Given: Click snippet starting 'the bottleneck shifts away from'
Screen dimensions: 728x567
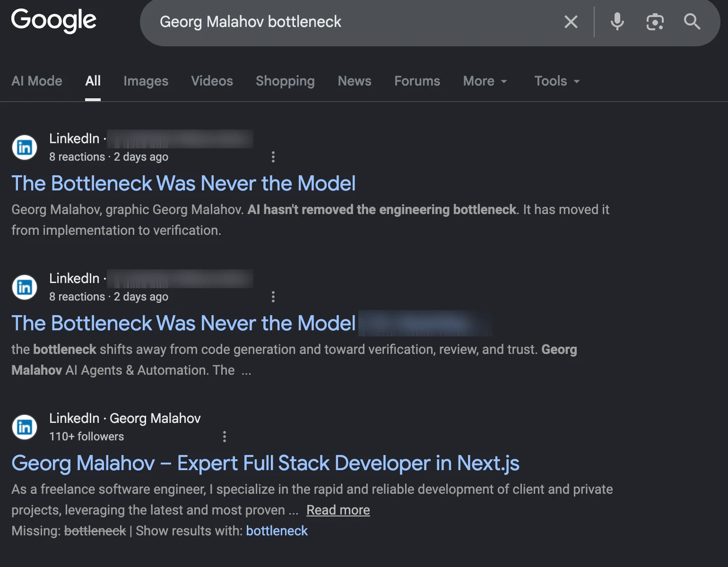Looking at the screenshot, I should click(294, 360).
